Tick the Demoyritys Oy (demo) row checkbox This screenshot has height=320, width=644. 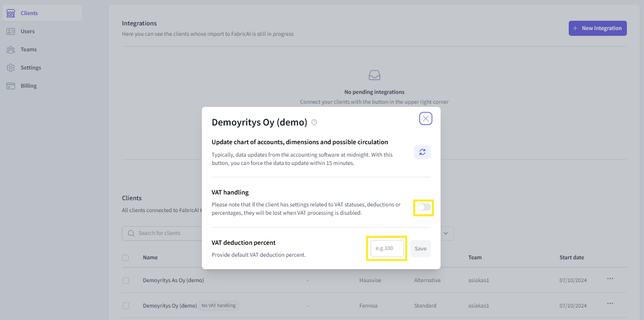[126, 306]
